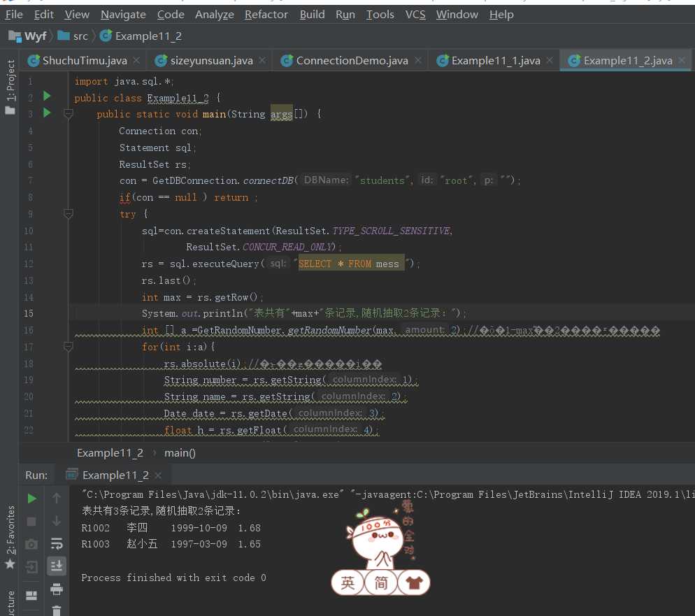Open the Code menu

coord(171,15)
